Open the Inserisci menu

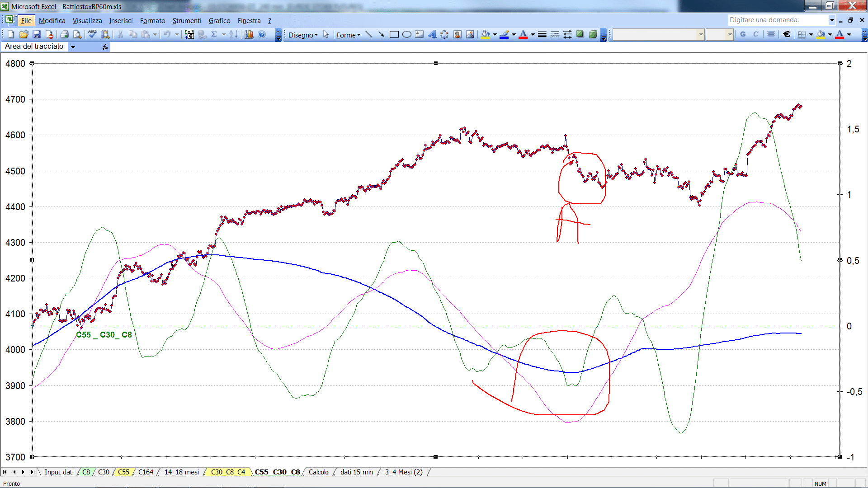coord(121,21)
